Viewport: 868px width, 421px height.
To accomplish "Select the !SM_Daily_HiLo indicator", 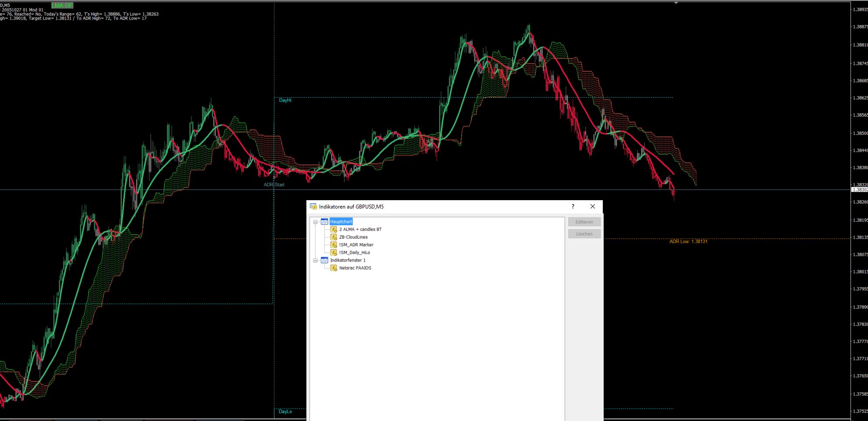I will (354, 252).
